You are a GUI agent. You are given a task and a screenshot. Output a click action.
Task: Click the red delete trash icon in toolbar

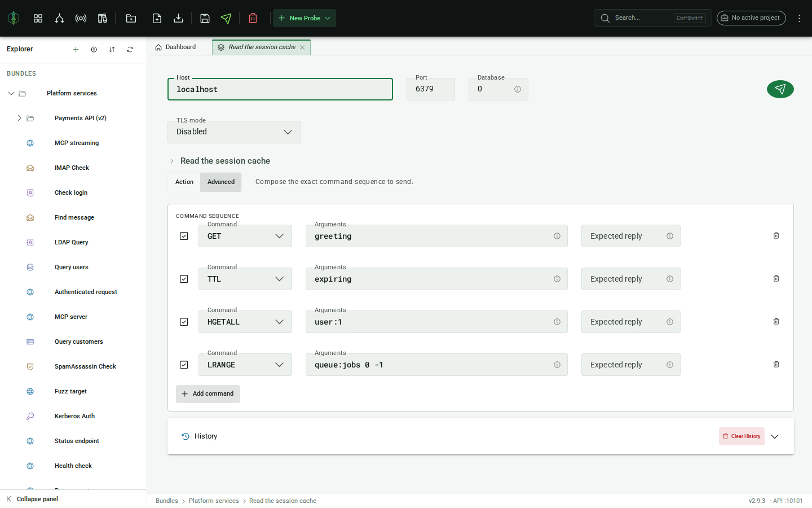(x=253, y=18)
